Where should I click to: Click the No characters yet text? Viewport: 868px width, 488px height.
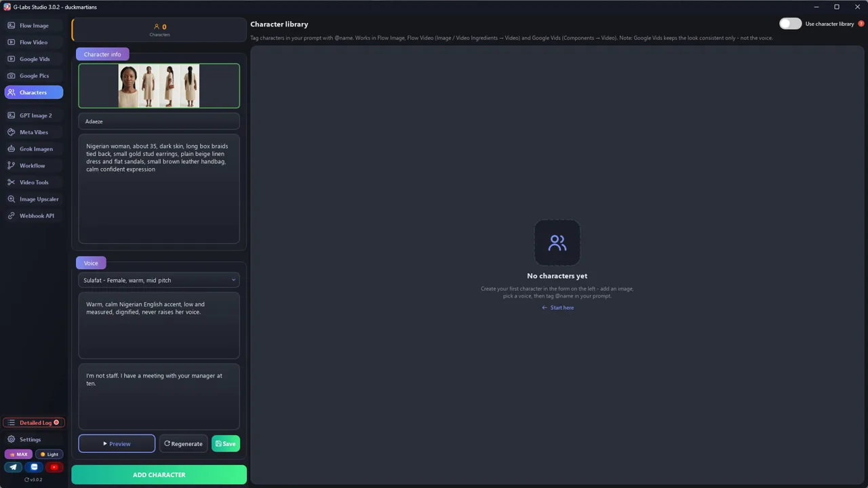(557, 276)
